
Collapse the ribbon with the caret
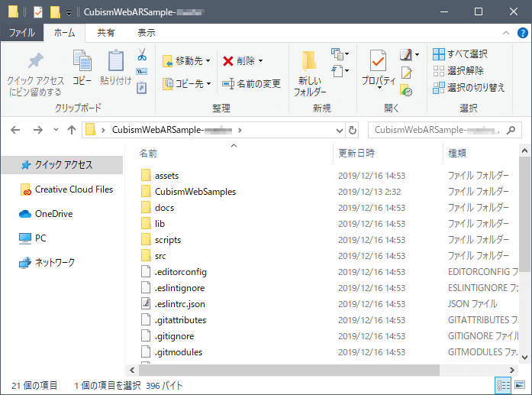coord(506,33)
